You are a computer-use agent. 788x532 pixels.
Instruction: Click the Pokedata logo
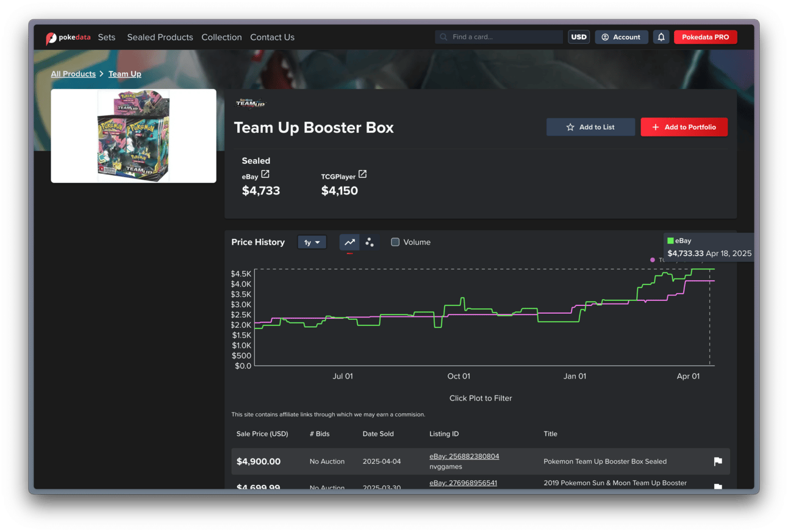[x=68, y=38]
